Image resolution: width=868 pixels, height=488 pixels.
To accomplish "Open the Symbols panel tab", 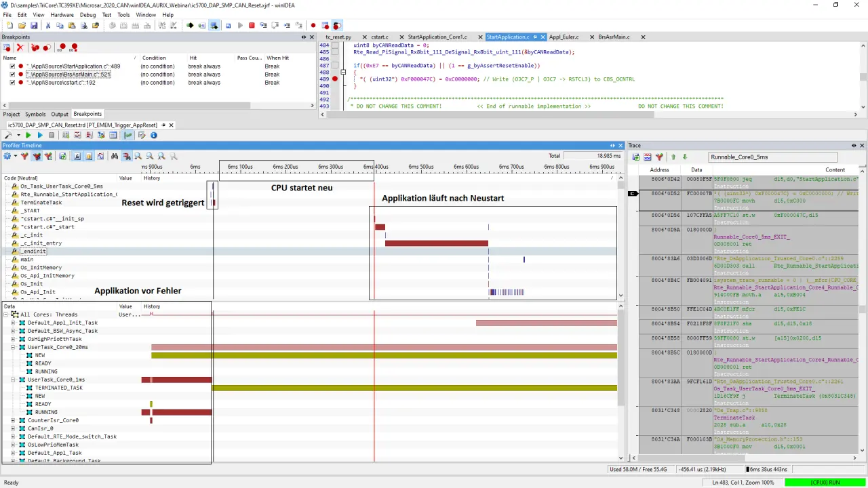I will point(35,115).
